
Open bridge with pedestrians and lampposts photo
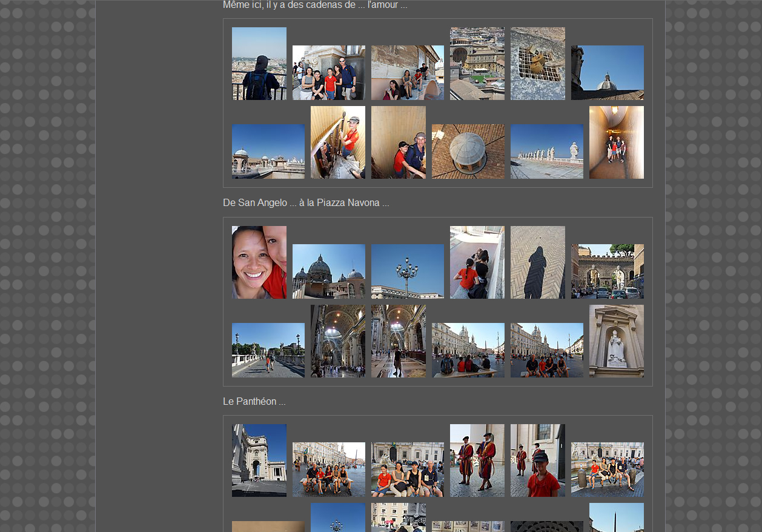pyautogui.click(x=268, y=350)
